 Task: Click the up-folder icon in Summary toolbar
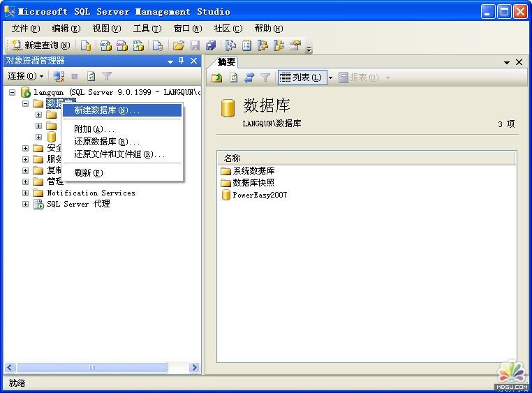pos(217,77)
